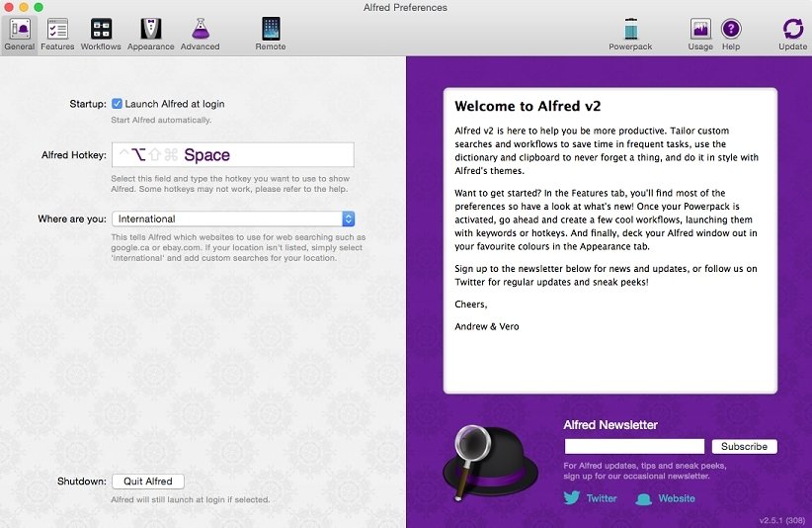The width and height of the screenshot is (812, 528).
Task: Click the 'Andrew & Vero' signature text
Action: click(487, 326)
